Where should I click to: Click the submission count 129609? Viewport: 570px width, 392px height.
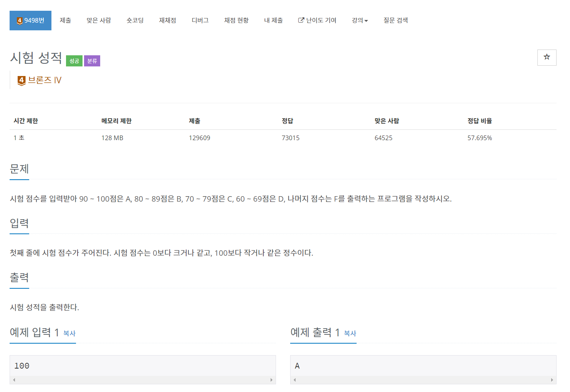coord(200,138)
